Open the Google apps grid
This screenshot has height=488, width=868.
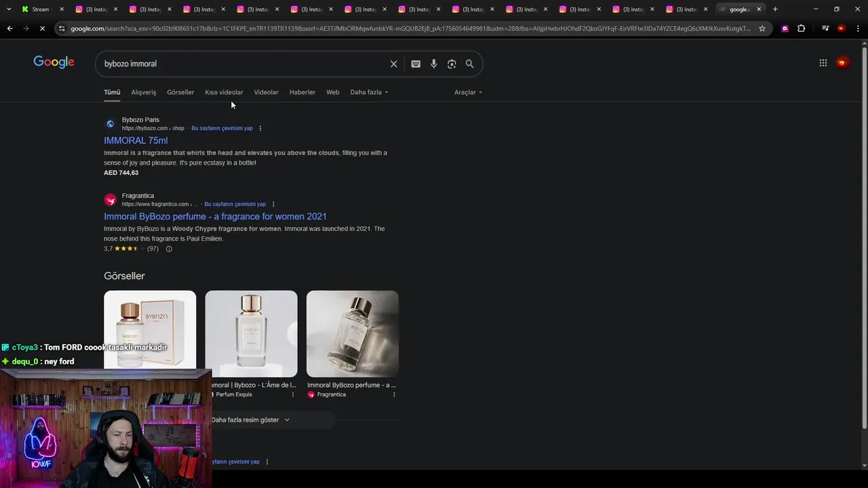823,63
